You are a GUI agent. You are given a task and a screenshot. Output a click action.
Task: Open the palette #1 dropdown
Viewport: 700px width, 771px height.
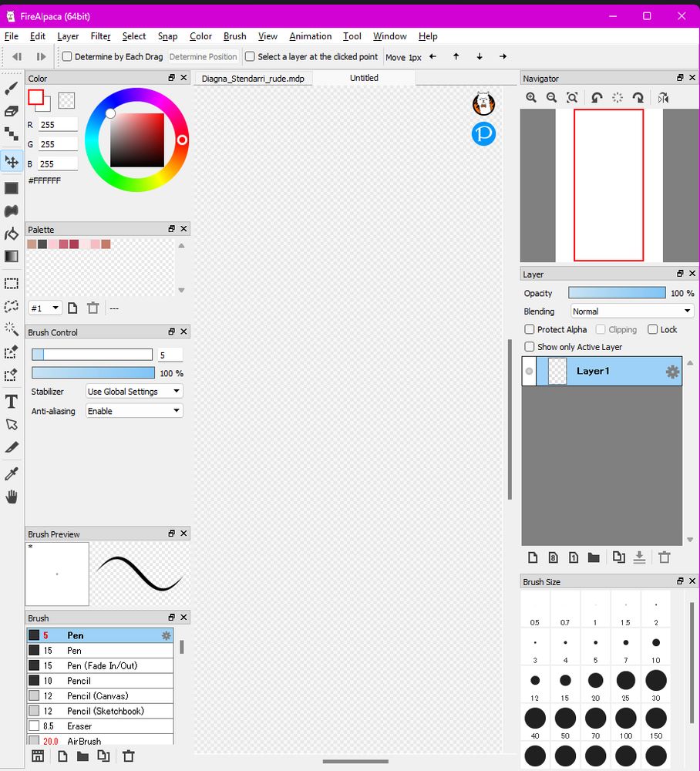pyautogui.click(x=45, y=308)
